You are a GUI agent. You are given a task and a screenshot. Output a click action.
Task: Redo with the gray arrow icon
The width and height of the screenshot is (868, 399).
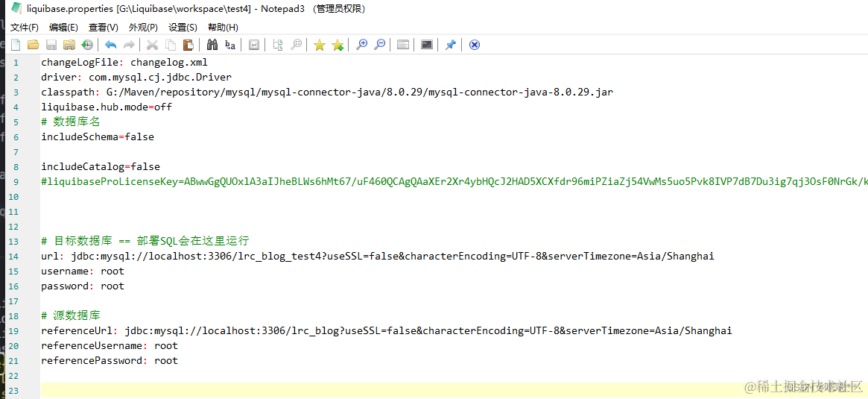coord(128,45)
